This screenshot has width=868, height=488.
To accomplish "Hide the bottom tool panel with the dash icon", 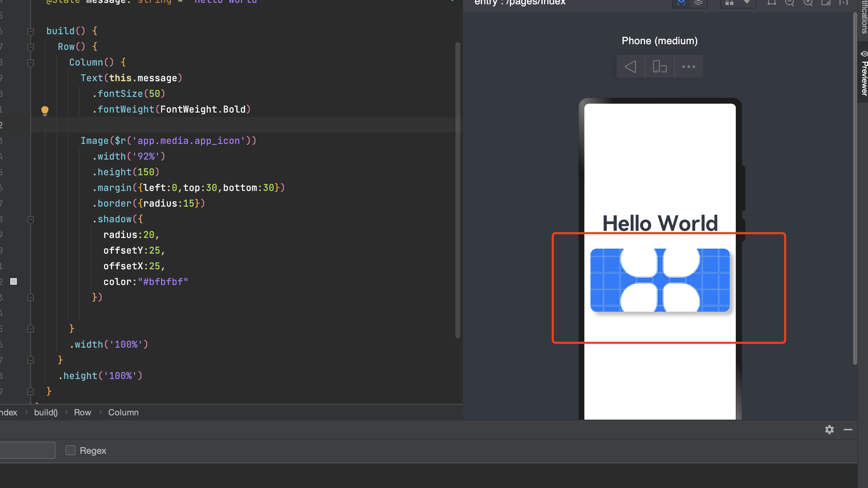I will click(x=848, y=430).
